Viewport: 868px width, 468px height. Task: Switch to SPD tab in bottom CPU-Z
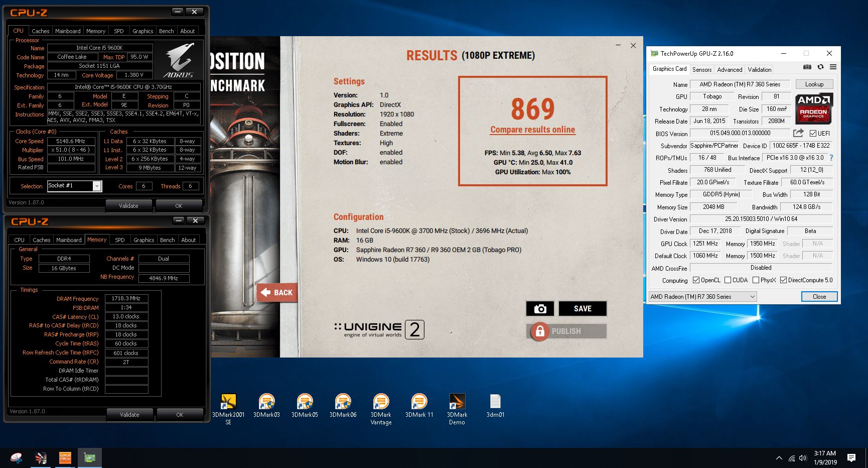[x=120, y=240]
